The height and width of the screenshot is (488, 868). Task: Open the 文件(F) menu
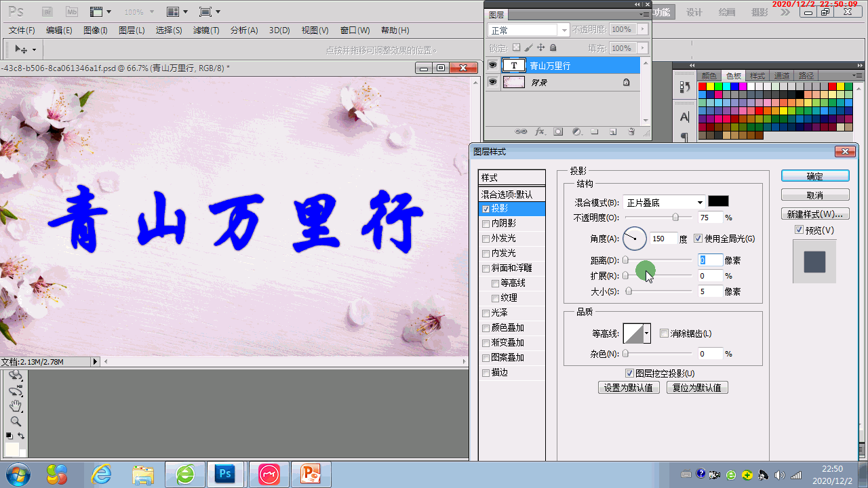22,30
